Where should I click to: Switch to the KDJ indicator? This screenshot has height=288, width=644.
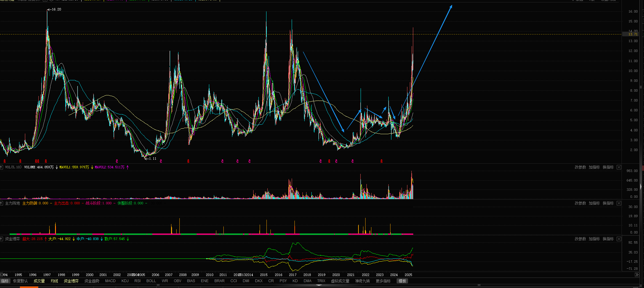pos(125,281)
